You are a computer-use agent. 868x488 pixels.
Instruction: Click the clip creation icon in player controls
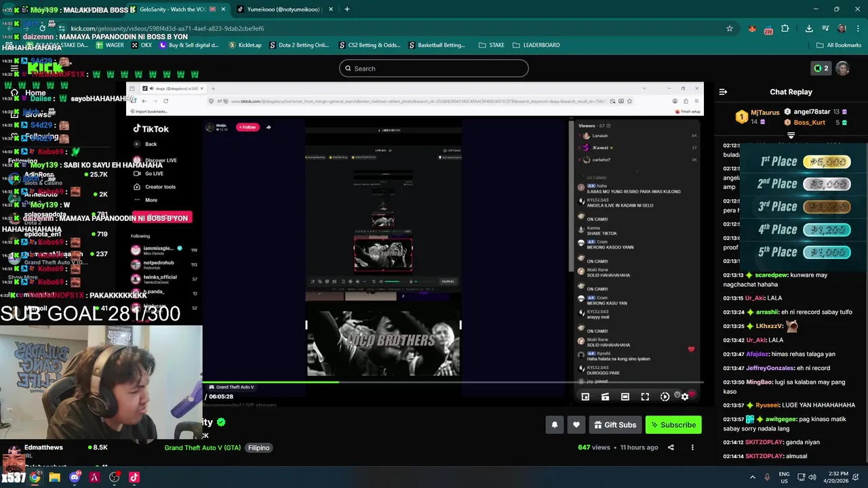click(605, 397)
